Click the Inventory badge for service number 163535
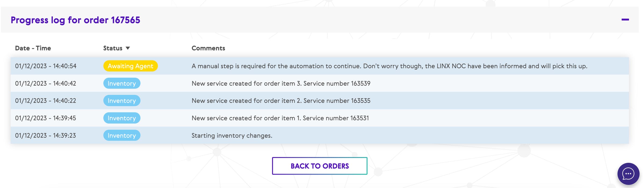The height and width of the screenshot is (188, 644). (x=122, y=101)
